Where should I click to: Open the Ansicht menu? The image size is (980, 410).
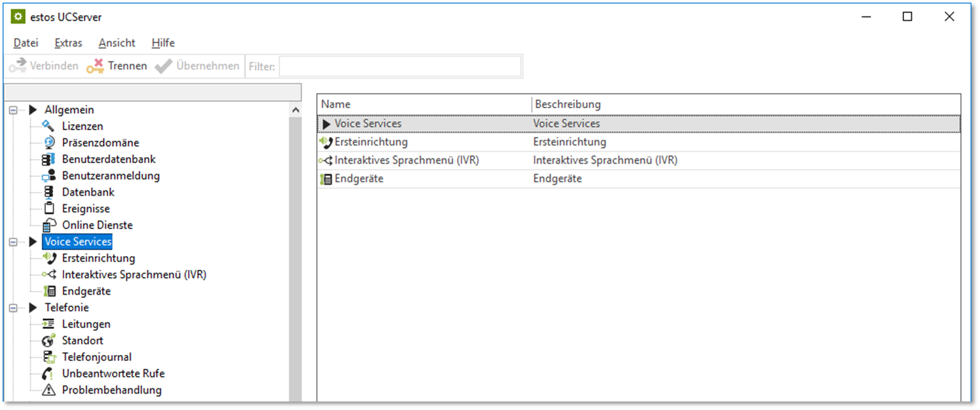(x=117, y=43)
